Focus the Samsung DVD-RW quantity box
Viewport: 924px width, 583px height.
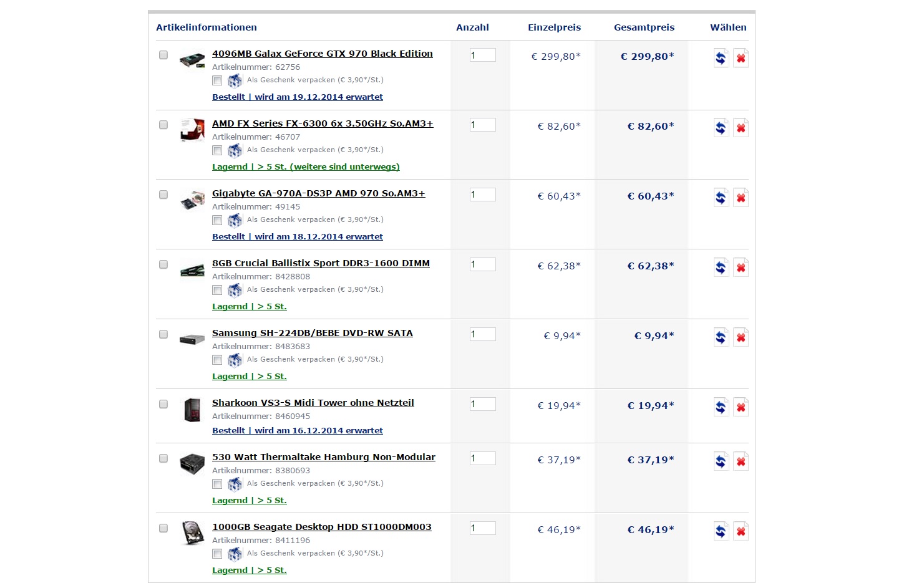pos(482,334)
